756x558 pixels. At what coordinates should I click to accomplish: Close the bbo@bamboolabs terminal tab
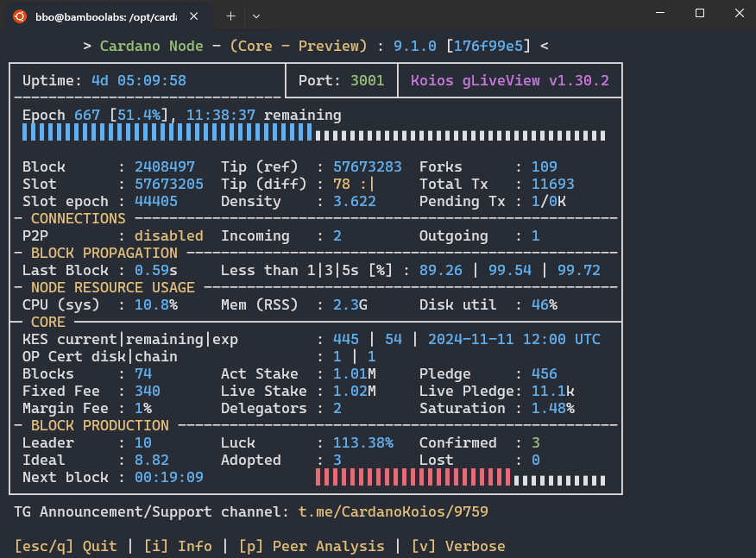(x=194, y=16)
